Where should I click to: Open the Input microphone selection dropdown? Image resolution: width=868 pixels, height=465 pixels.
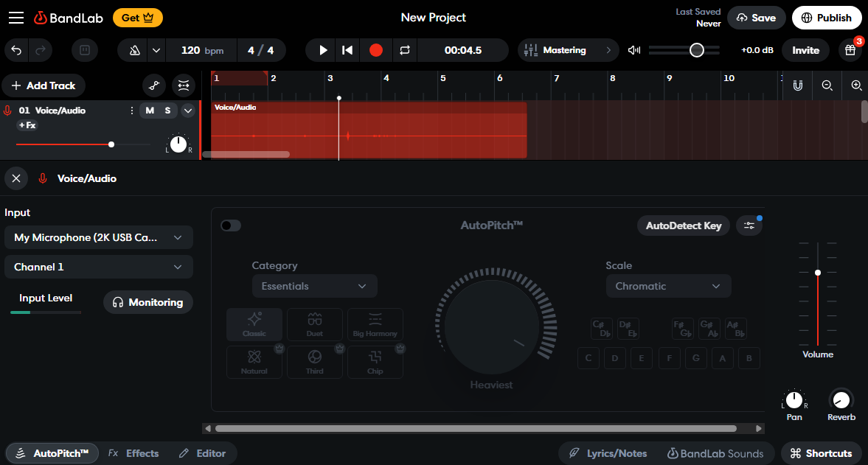click(x=98, y=237)
